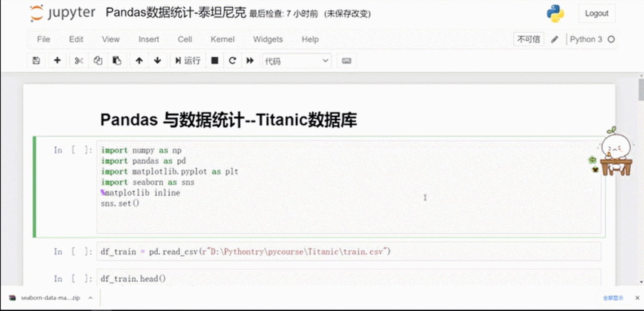Open the Cell menu

tap(185, 39)
